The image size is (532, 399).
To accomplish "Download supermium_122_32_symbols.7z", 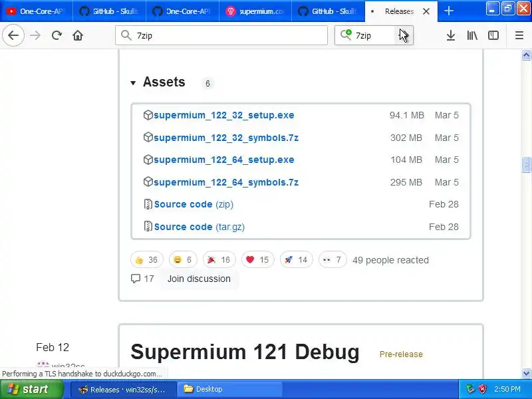I will tap(226, 138).
